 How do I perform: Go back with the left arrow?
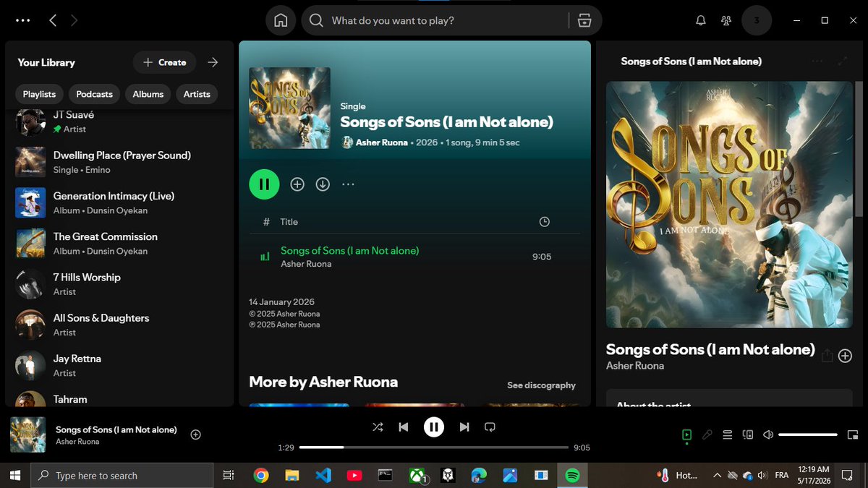[x=53, y=20]
